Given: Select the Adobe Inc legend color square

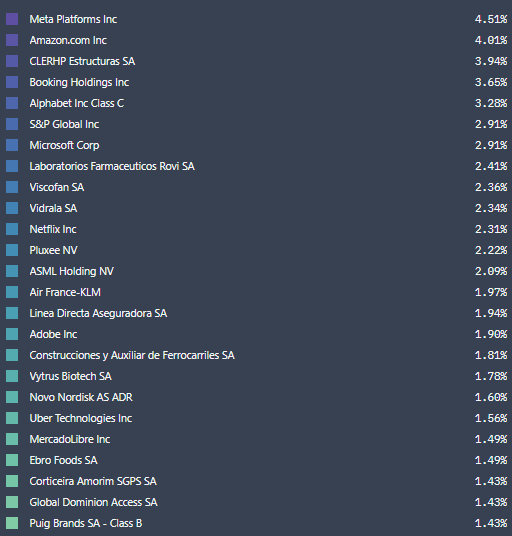Looking at the screenshot, I should click(12, 334).
